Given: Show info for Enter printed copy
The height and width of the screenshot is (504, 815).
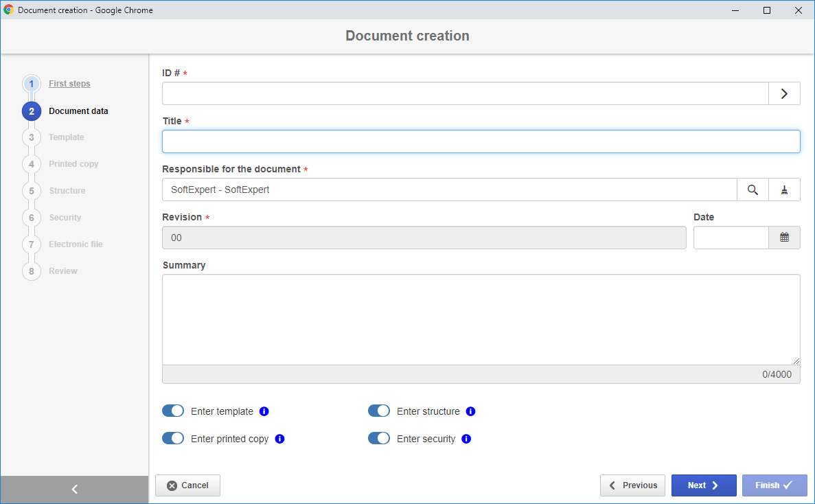Looking at the screenshot, I should tap(279, 439).
